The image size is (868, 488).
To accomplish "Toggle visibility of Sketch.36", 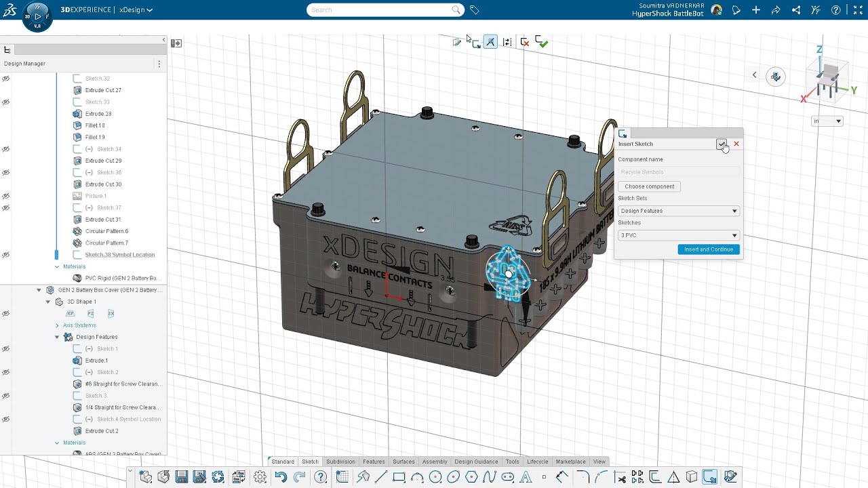I will [6, 173].
